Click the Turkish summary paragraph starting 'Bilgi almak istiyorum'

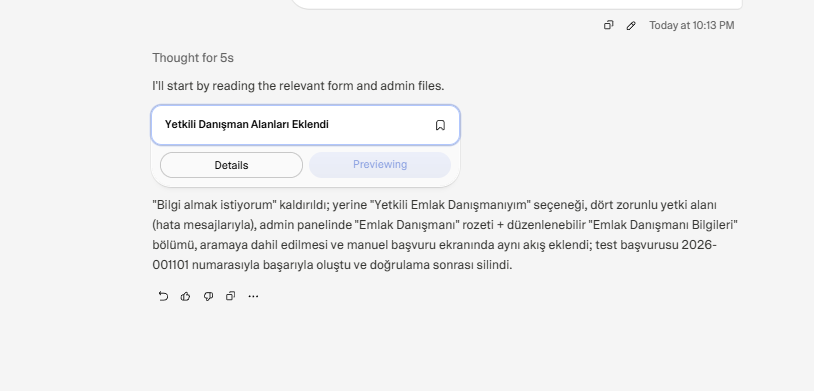click(x=445, y=235)
